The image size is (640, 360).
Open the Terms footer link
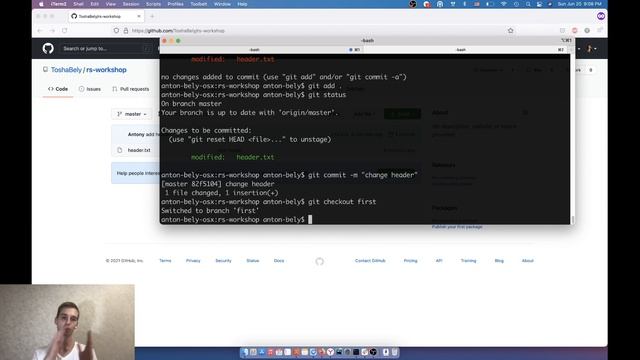coord(165,260)
